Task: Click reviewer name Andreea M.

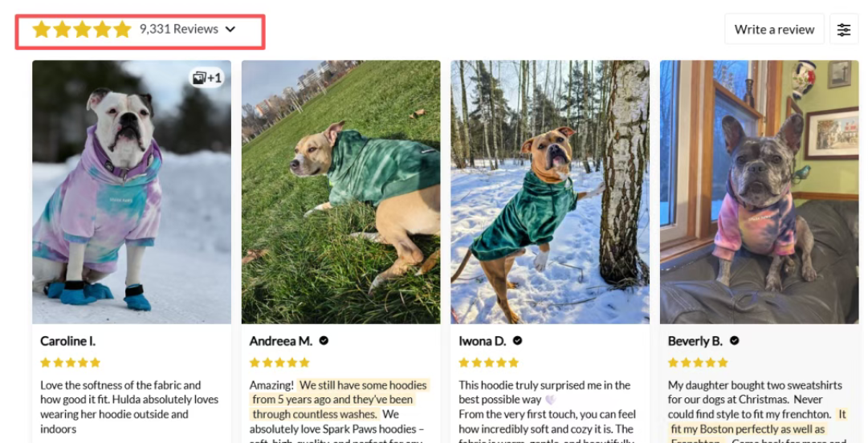Action: pos(281,341)
